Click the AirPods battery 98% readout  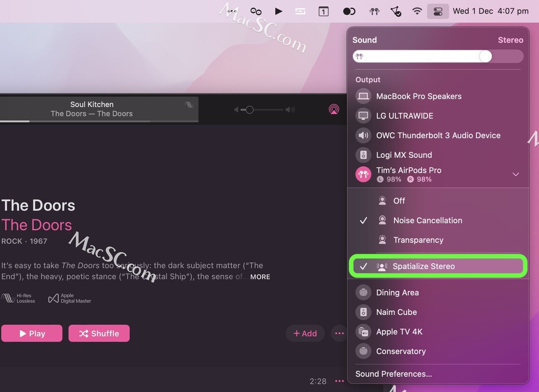click(x=404, y=179)
